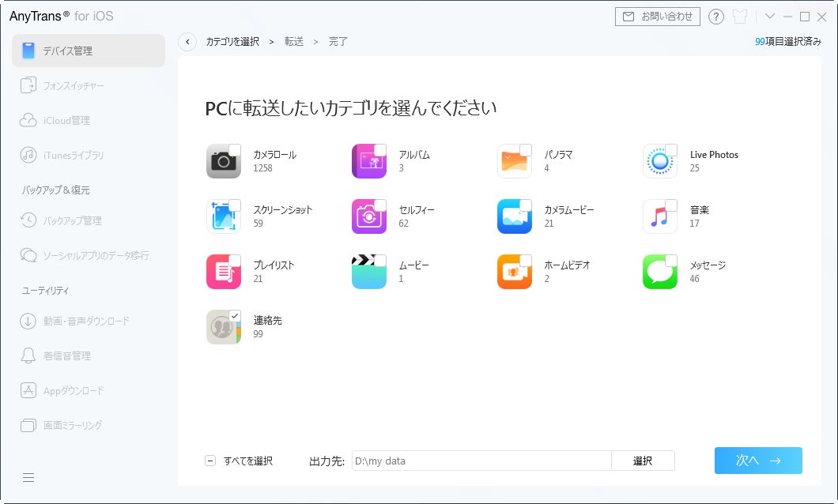Click the 完了 breadcrumb step
838x504 pixels.
pos(338,42)
